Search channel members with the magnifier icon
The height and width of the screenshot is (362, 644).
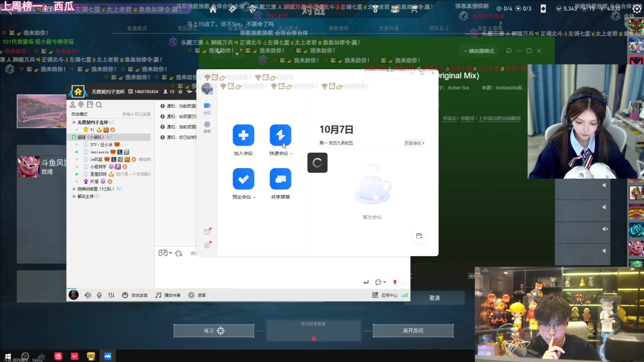(99, 105)
